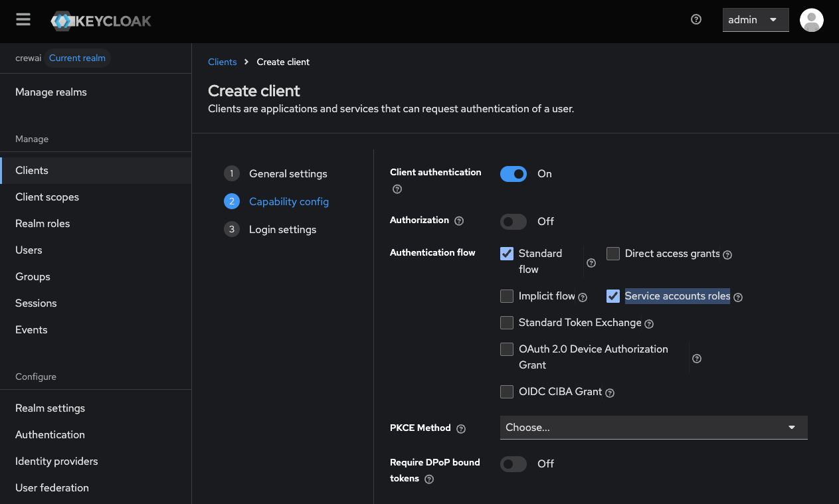Open the Client authentication help tooltip
839x504 pixels.
[x=397, y=189]
